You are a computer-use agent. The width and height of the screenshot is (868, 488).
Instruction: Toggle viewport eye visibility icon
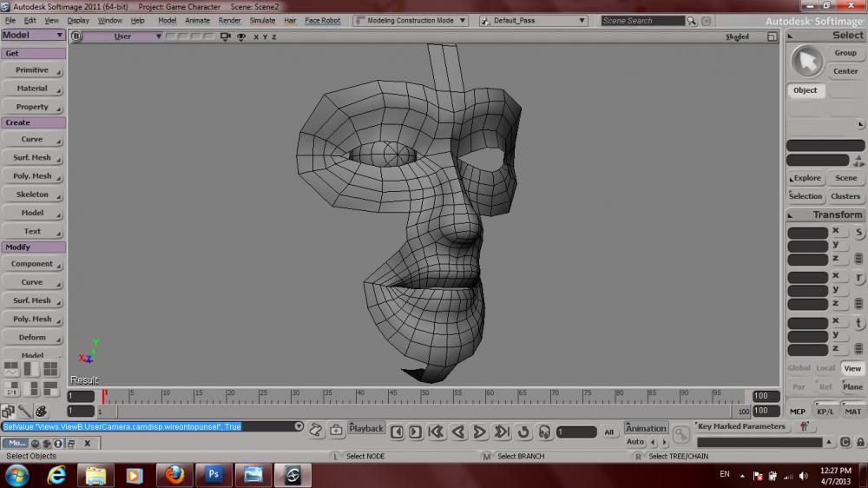pos(241,36)
